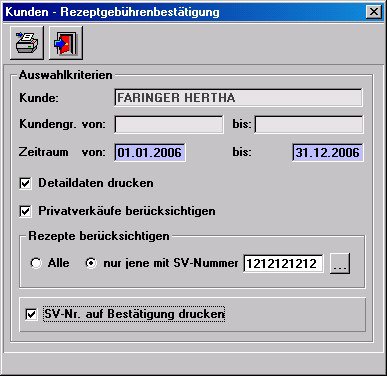This screenshot has width=387, height=376.
Task: Click the exit door icon
Action: coord(66,43)
